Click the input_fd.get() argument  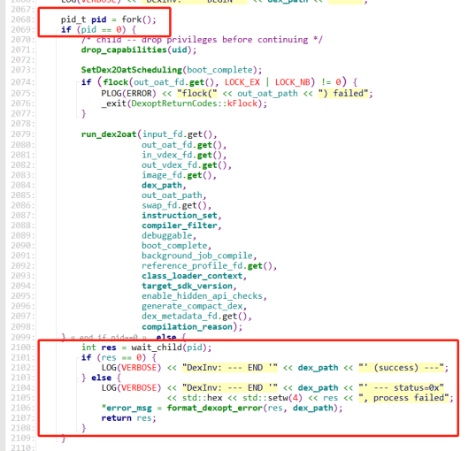pyautogui.click(x=177, y=134)
